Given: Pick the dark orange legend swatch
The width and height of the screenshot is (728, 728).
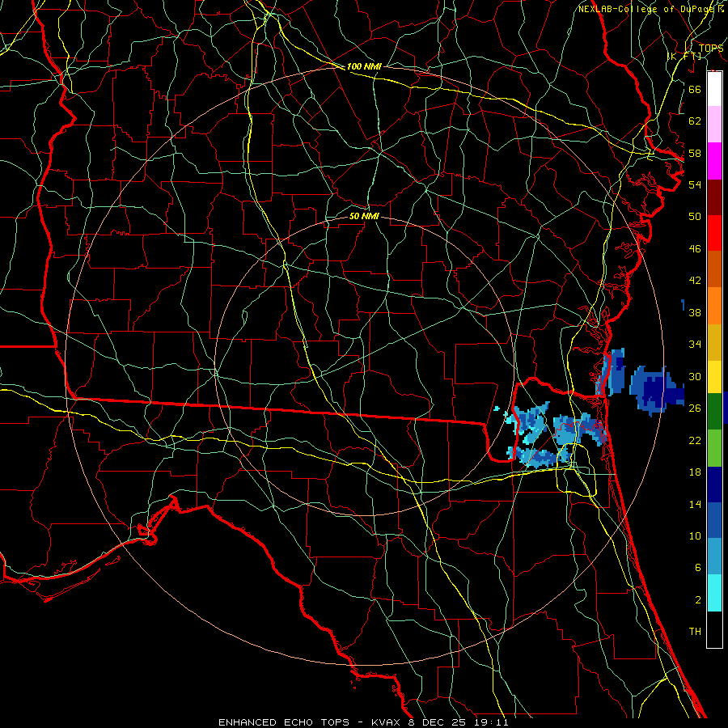Looking at the screenshot, I should coord(714,269).
